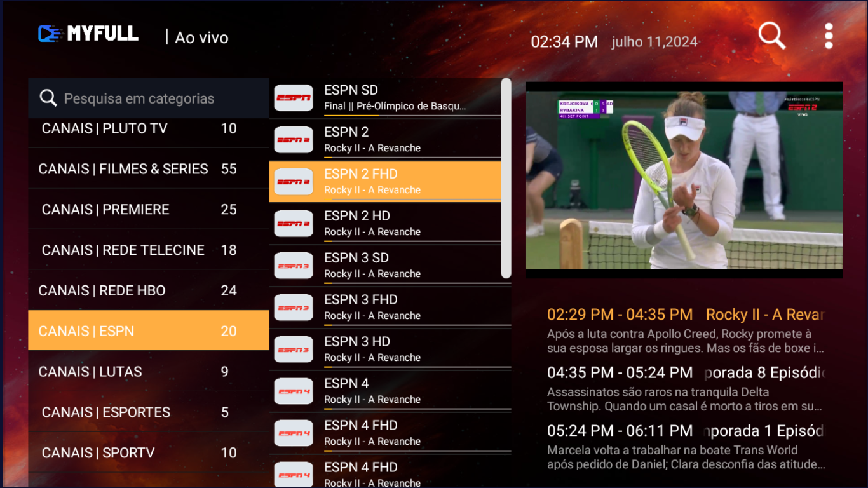Open the CANAIS | LUTAS category

point(149,371)
